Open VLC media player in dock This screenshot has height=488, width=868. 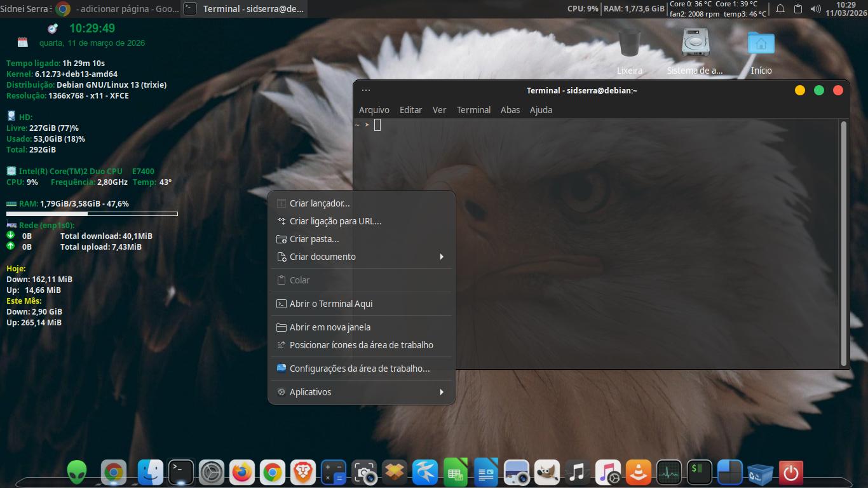pos(638,473)
